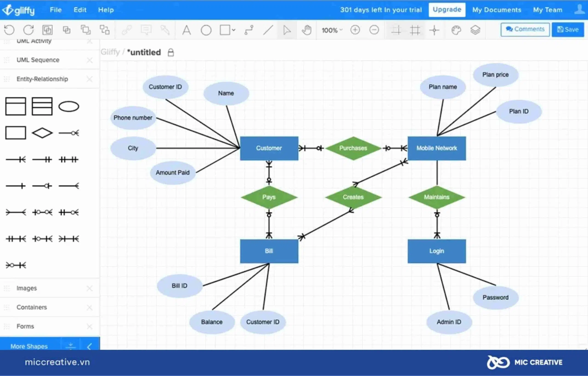Select the Connector tool
This screenshot has width=588, height=376.
click(249, 30)
